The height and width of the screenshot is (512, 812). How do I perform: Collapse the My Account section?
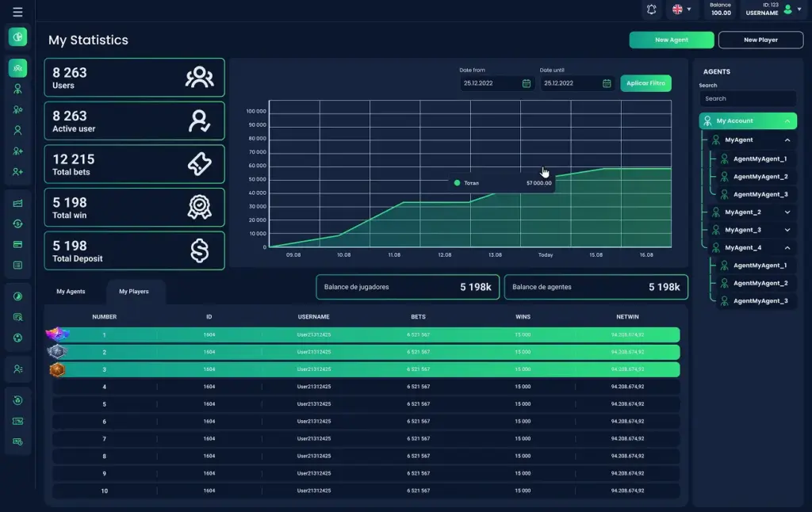(787, 121)
